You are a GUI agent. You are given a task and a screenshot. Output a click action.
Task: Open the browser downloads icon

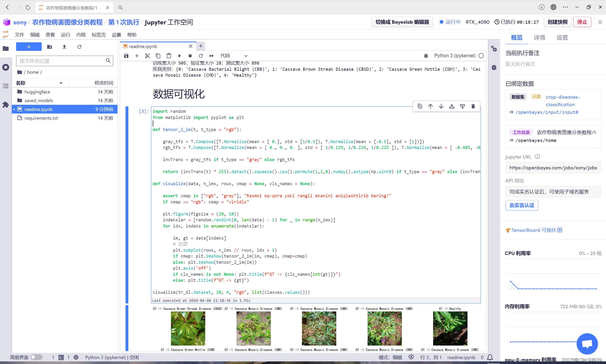(x=541, y=7)
